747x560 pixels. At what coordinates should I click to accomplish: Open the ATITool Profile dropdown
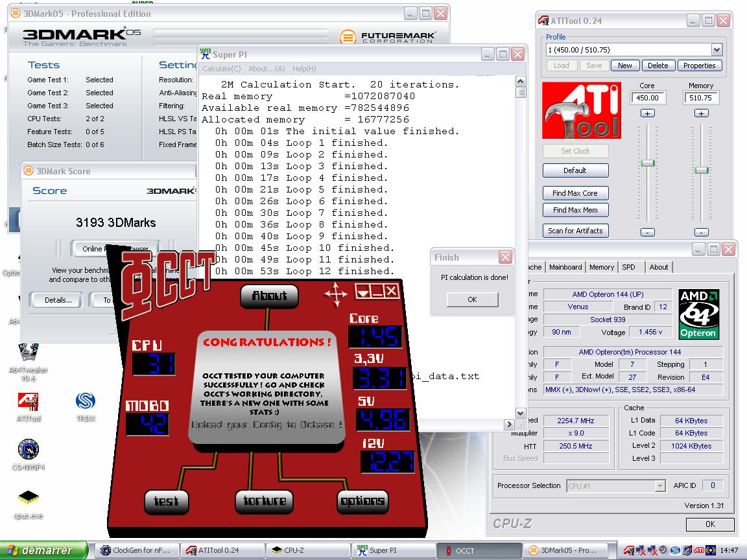(x=717, y=49)
